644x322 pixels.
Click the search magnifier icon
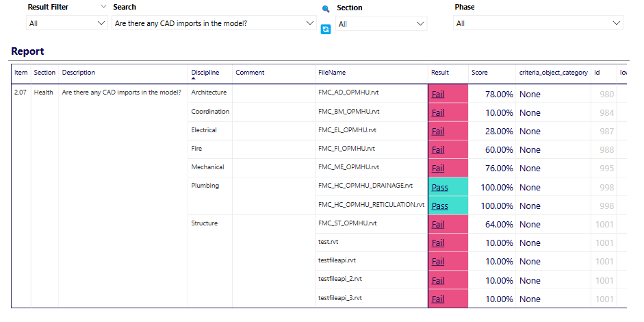(x=326, y=9)
